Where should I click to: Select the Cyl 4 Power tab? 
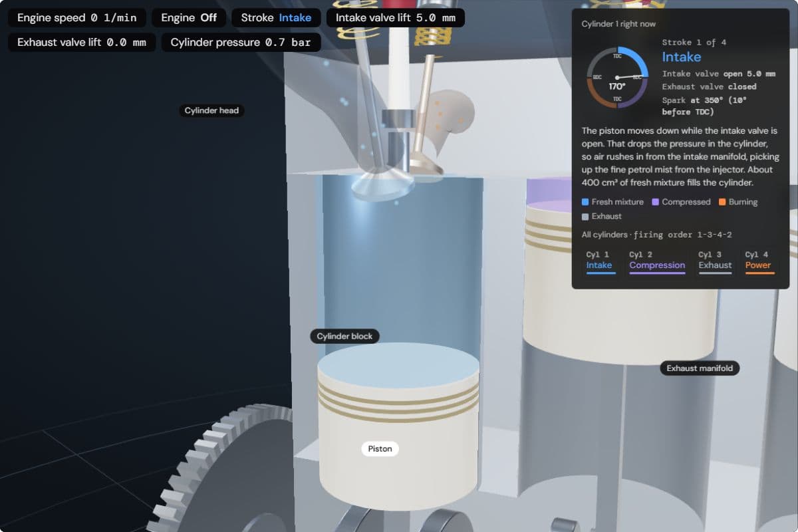tap(758, 261)
